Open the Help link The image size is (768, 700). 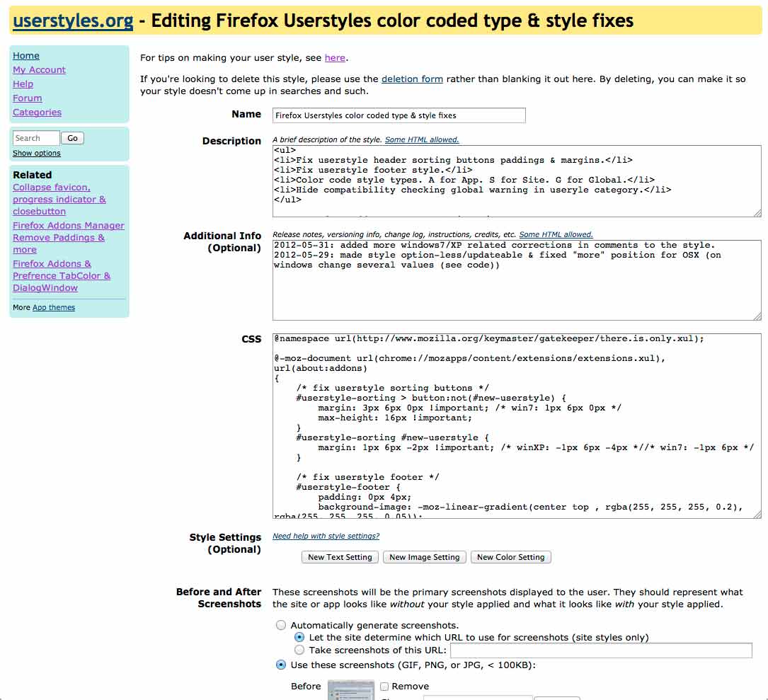click(x=23, y=84)
